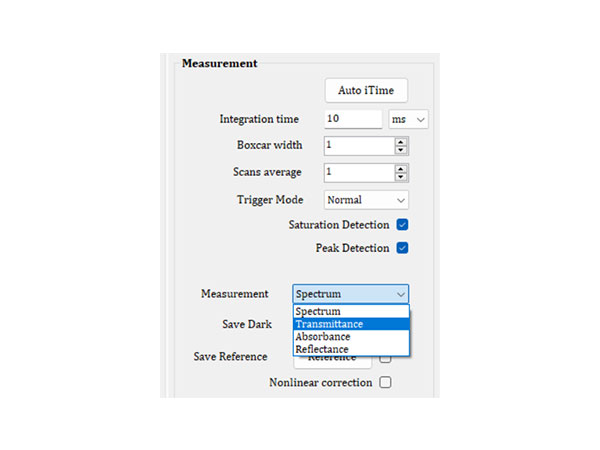
Task: Toggle the Saturation Detection checkbox
Action: pyautogui.click(x=403, y=225)
